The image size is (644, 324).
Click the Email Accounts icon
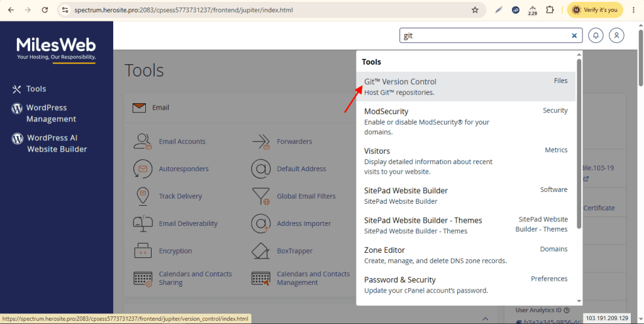[143, 142]
